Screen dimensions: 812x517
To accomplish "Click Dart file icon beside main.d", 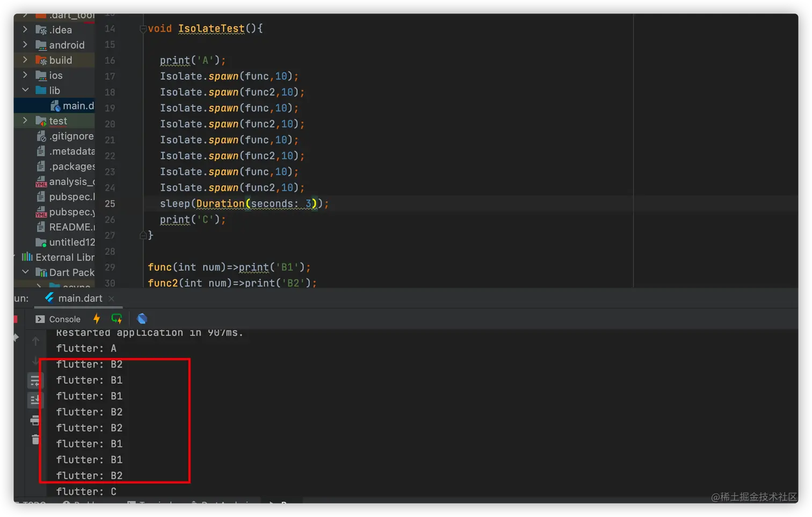I will [55, 106].
